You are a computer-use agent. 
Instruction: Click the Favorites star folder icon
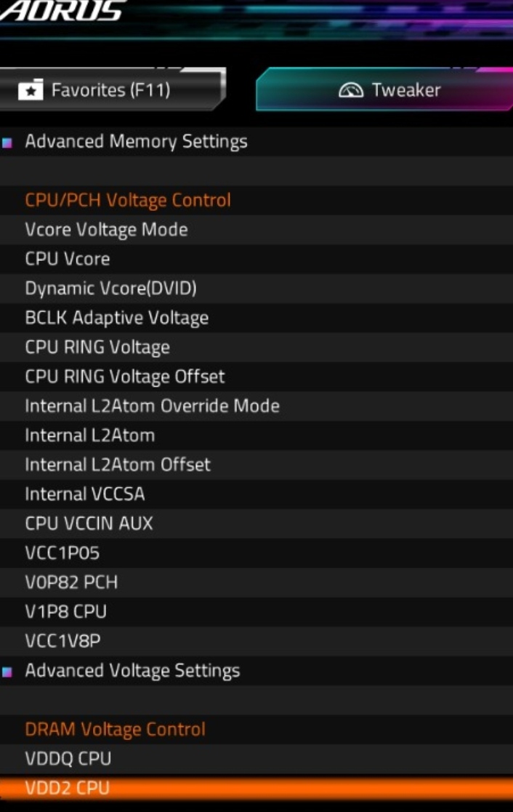[x=30, y=90]
